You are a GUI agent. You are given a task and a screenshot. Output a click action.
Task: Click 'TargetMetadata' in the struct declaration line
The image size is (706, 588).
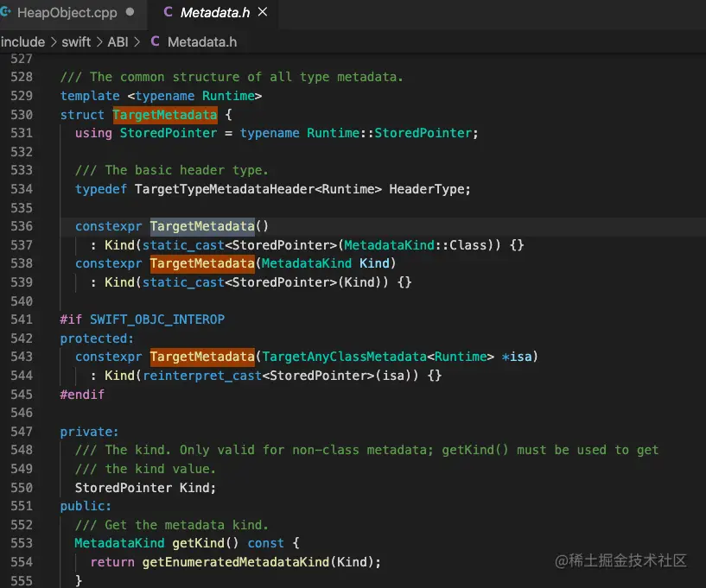165,115
